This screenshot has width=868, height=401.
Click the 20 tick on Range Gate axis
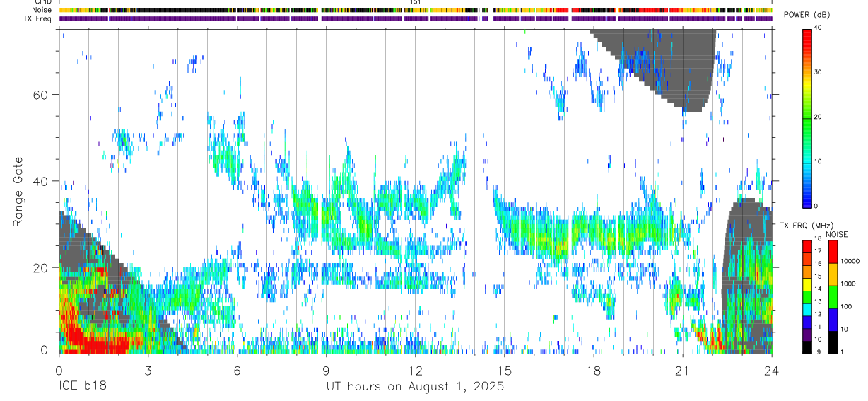pyautogui.click(x=42, y=267)
